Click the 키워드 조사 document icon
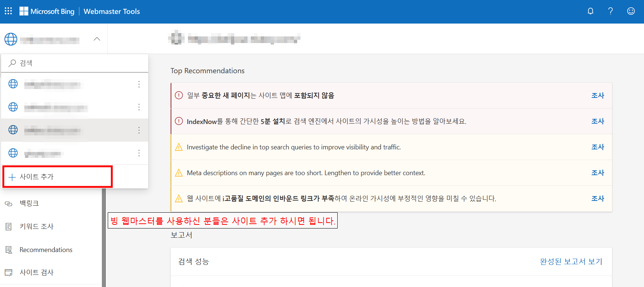The width and height of the screenshot is (644, 287). [8, 227]
